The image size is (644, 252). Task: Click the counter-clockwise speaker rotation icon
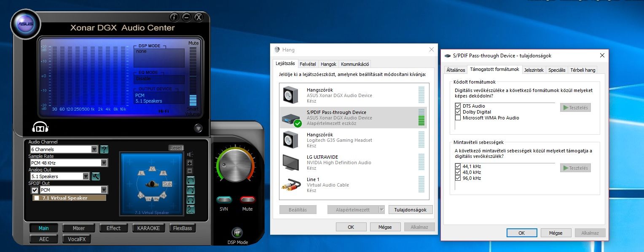point(191,181)
